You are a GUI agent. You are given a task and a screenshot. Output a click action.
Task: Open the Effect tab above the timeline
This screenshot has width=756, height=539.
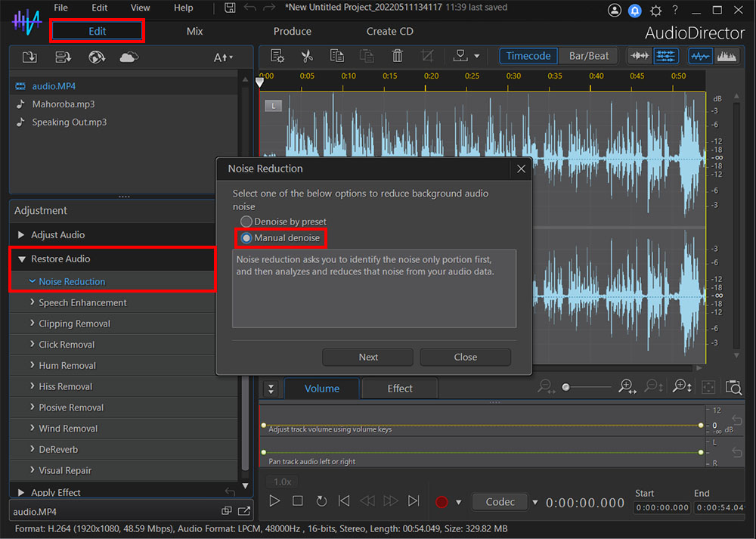tap(399, 388)
